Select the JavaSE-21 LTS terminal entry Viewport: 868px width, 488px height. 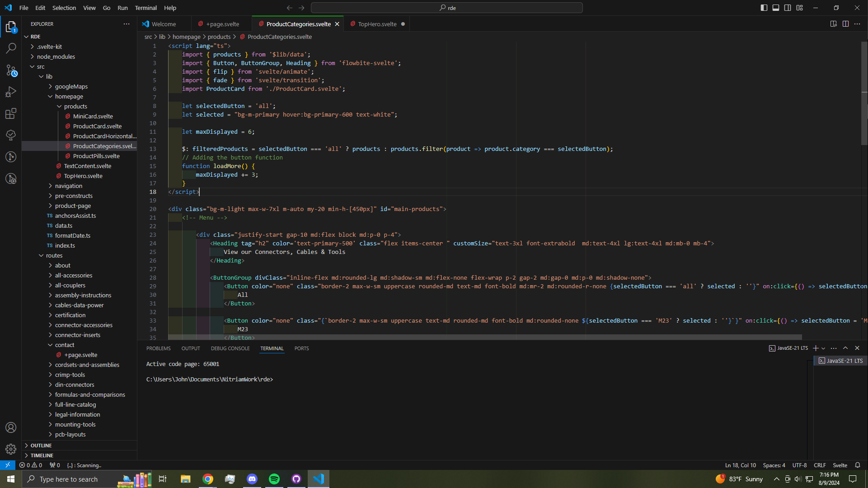[x=840, y=361]
